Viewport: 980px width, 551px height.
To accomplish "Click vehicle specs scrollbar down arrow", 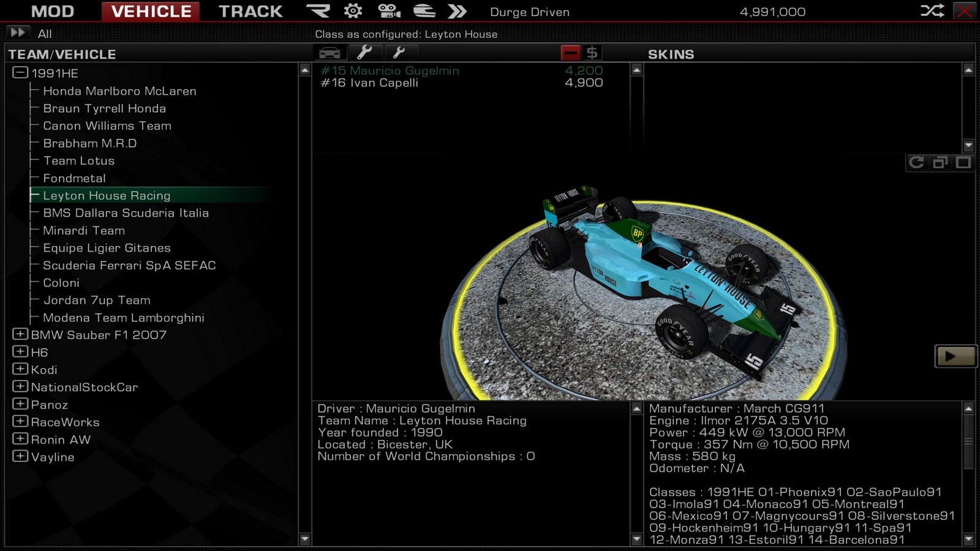I will tap(968, 539).
